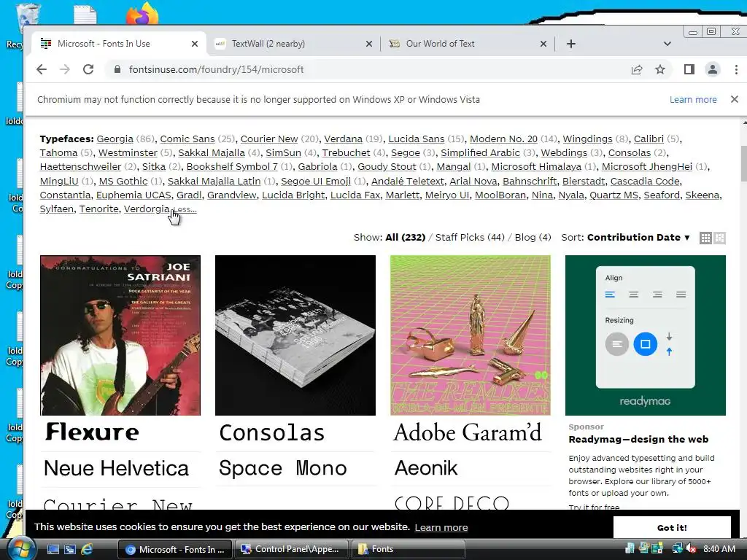Open the Comic Sans typeface link
Viewport: 747px width, 560px height.
(187, 139)
